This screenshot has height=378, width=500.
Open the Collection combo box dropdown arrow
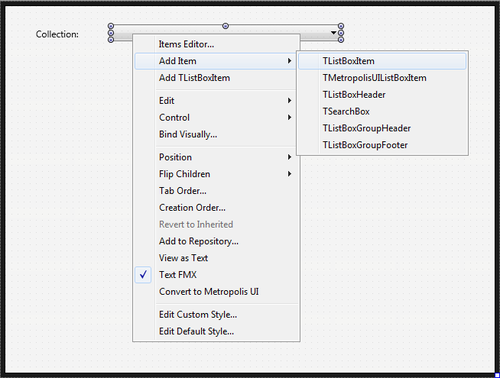point(334,33)
